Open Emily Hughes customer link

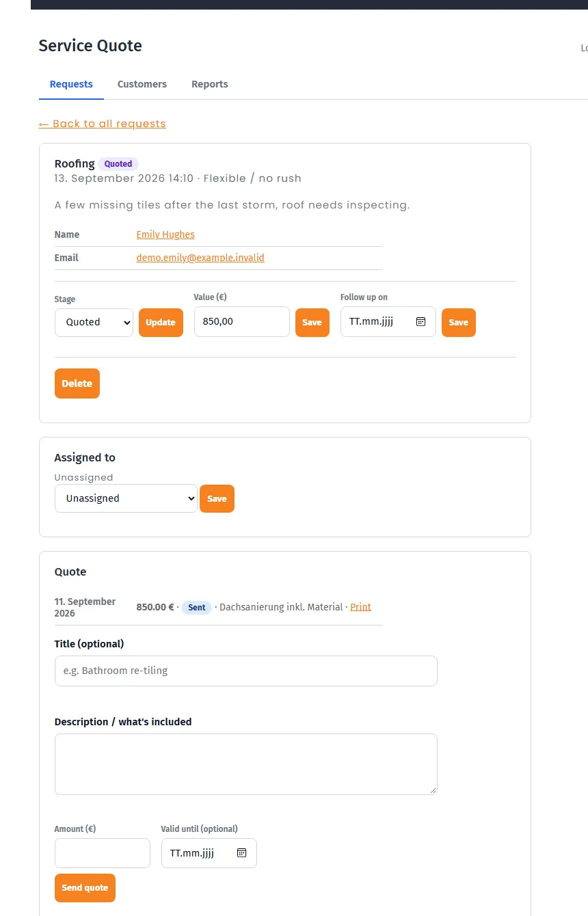pyautogui.click(x=165, y=234)
